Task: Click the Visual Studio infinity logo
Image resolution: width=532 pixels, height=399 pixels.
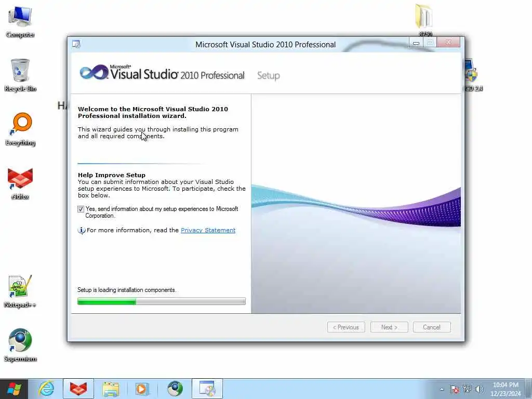Action: click(94, 72)
